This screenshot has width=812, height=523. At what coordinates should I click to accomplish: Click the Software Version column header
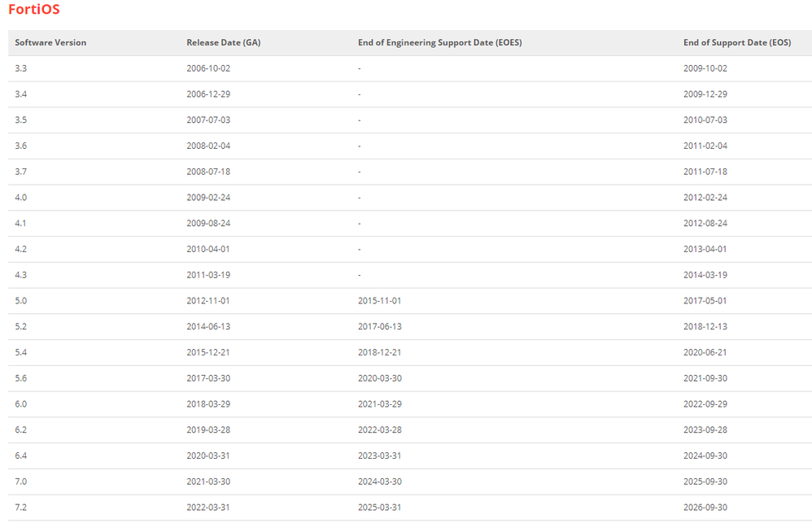click(50, 42)
